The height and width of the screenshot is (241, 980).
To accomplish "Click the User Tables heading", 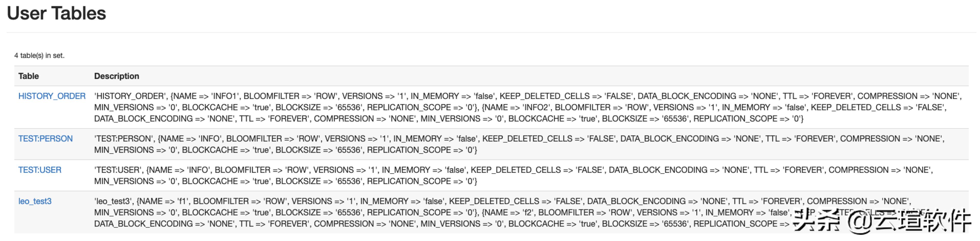I will (x=56, y=13).
